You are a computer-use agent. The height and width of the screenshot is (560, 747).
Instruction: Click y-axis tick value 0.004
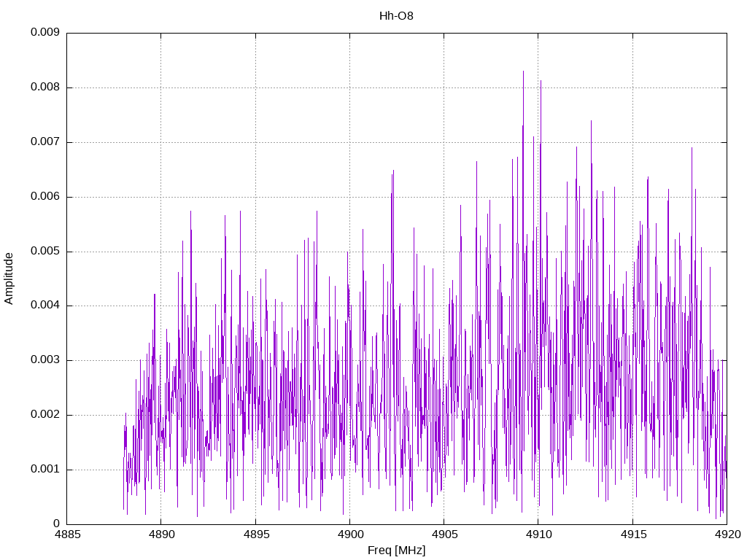pyautogui.click(x=45, y=306)
